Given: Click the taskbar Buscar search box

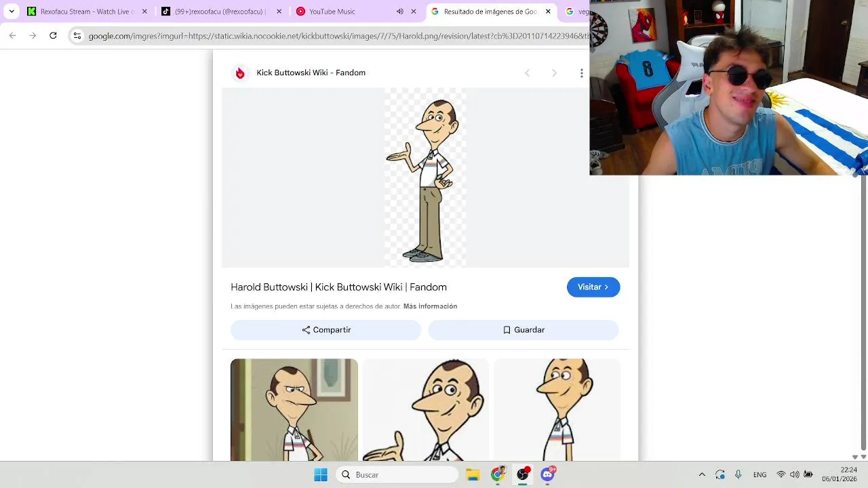Looking at the screenshot, I should [x=397, y=474].
